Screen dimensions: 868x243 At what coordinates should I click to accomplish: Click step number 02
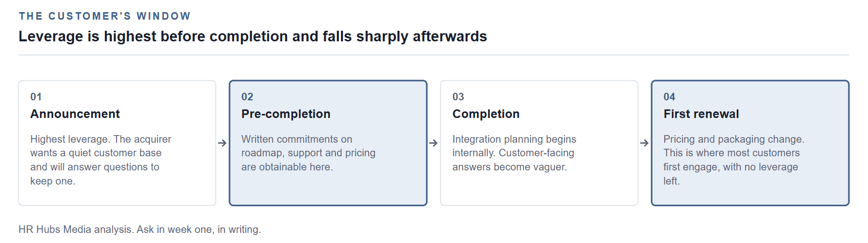tap(247, 97)
